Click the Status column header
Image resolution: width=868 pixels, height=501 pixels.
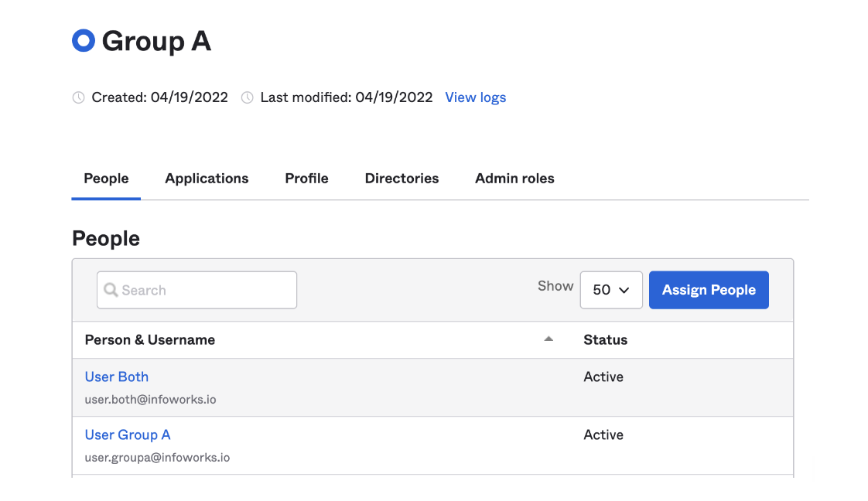click(x=606, y=339)
